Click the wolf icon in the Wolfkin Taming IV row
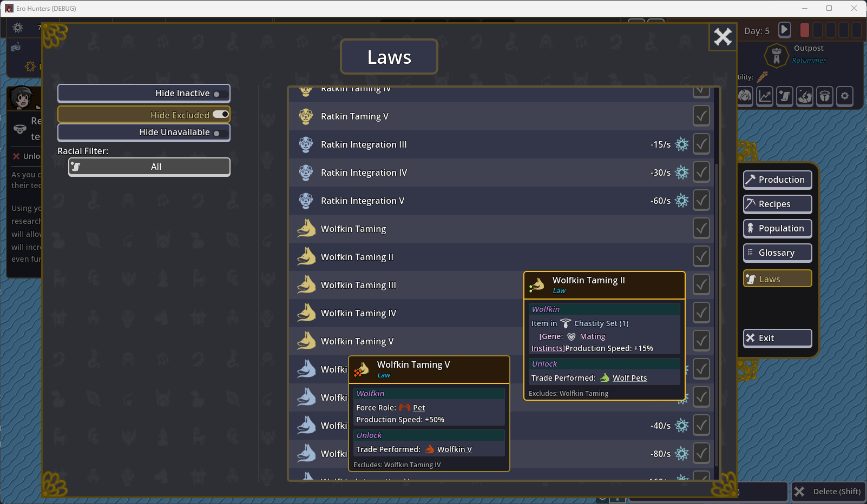This screenshot has height=504, width=867. point(306,313)
